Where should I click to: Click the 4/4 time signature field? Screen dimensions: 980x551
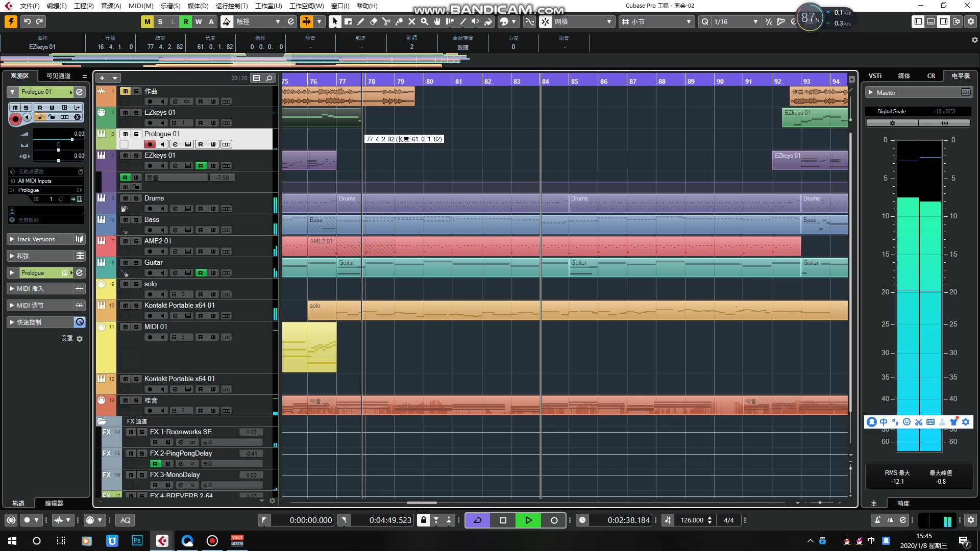tap(729, 520)
